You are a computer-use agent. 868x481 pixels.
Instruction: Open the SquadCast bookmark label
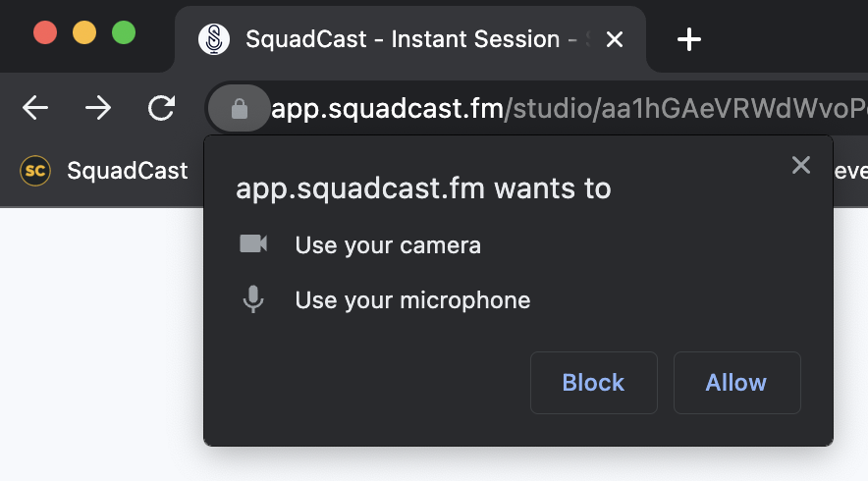click(127, 171)
